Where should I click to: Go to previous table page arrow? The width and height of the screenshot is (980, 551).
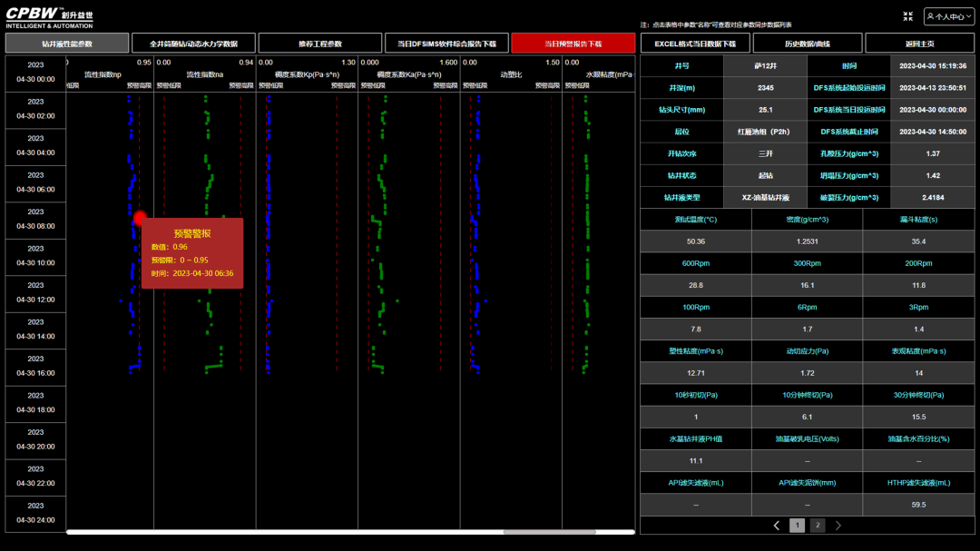776,526
